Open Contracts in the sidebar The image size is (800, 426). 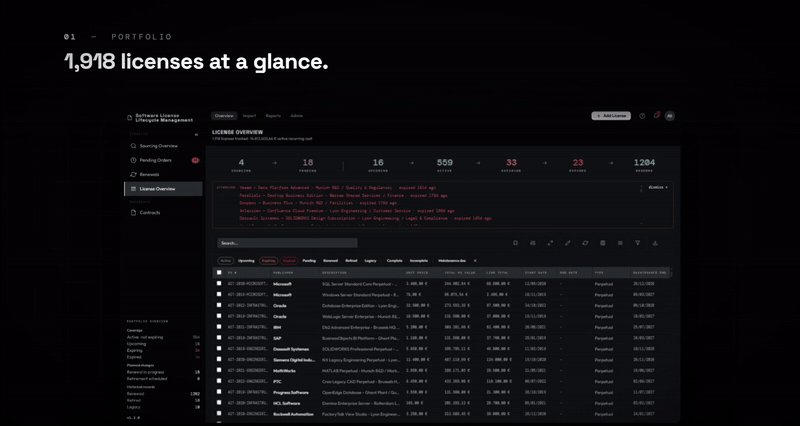click(x=163, y=213)
